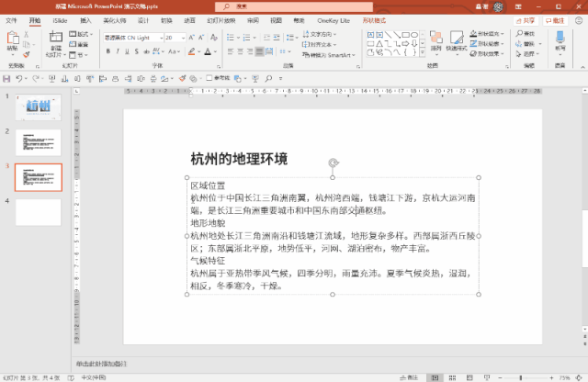The image size is (588, 382).
Task: Toggle bold formatting
Action: pos(108,51)
